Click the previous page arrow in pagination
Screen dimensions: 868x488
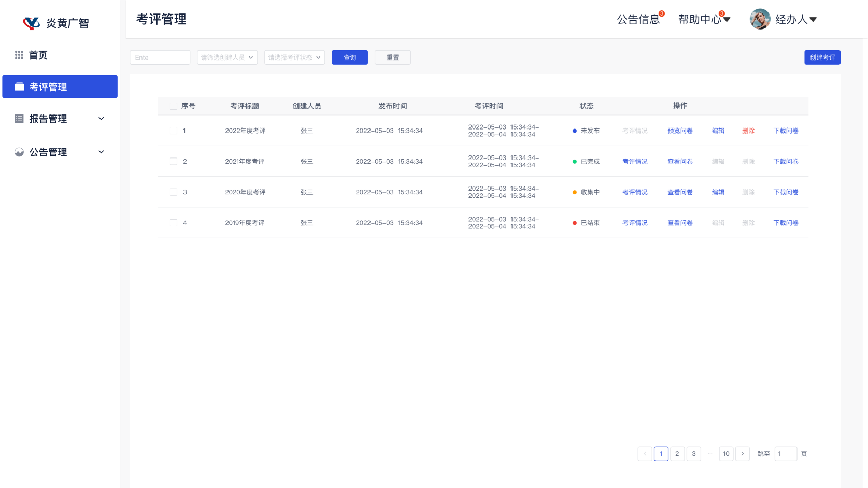click(x=645, y=454)
